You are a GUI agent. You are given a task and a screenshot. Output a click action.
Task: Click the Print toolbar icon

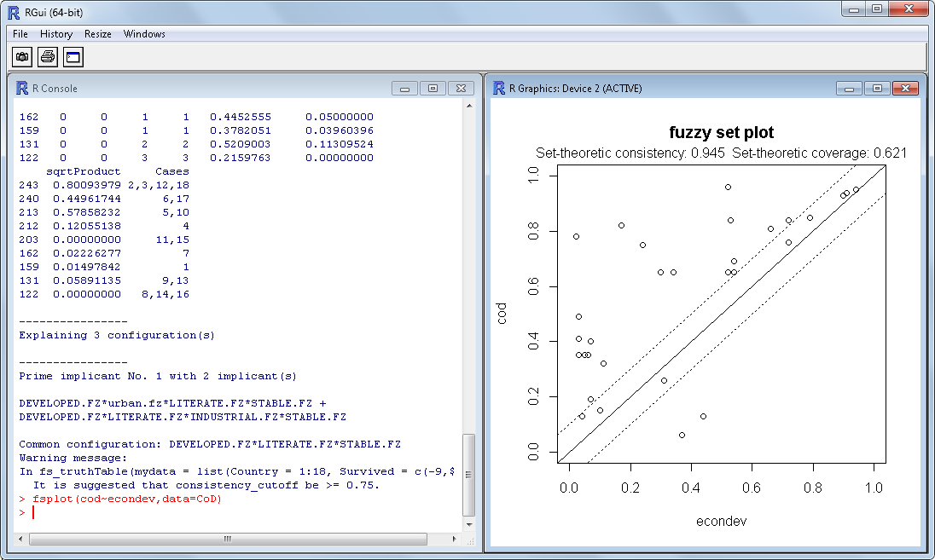pyautogui.click(x=48, y=57)
